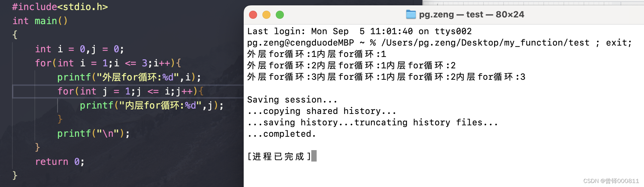The image size is (644, 187).
Task: Click the return 0; statement
Action: point(60,162)
